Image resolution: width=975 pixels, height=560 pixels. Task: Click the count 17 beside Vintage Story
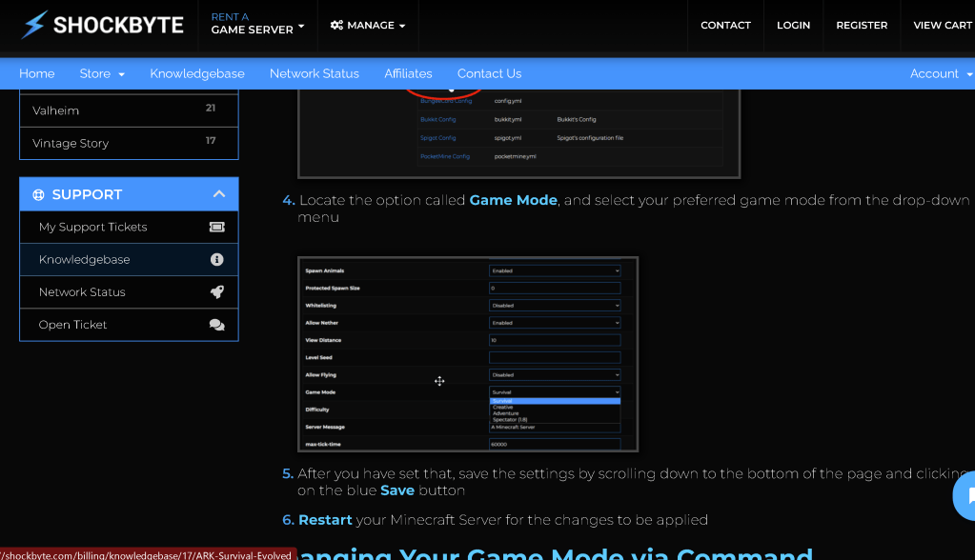(x=211, y=141)
